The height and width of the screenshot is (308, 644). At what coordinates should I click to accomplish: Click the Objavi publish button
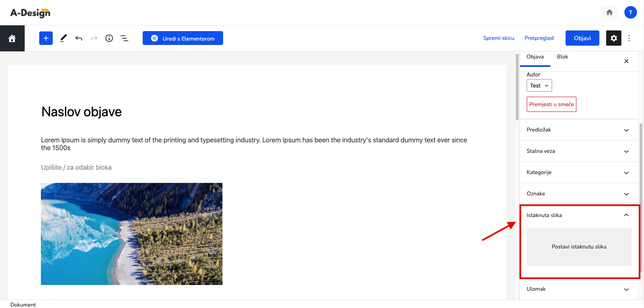click(x=582, y=38)
